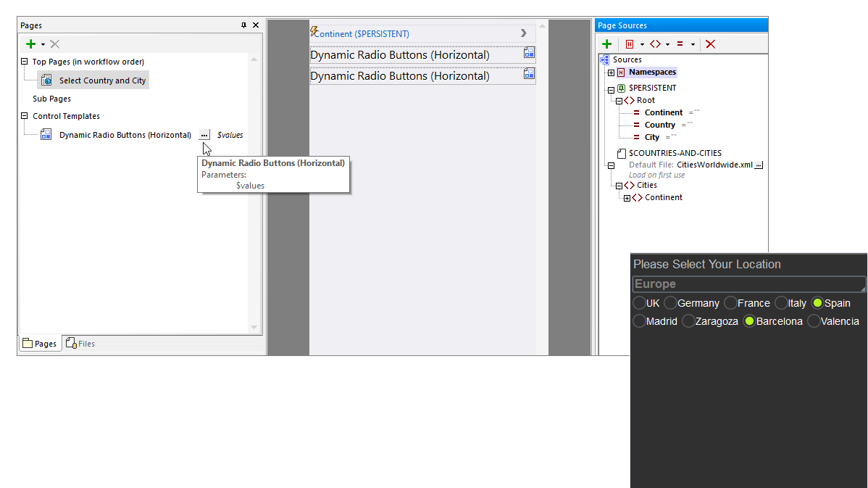
Task: Collapse the Top Pages (in workflow order) section
Action: point(26,62)
